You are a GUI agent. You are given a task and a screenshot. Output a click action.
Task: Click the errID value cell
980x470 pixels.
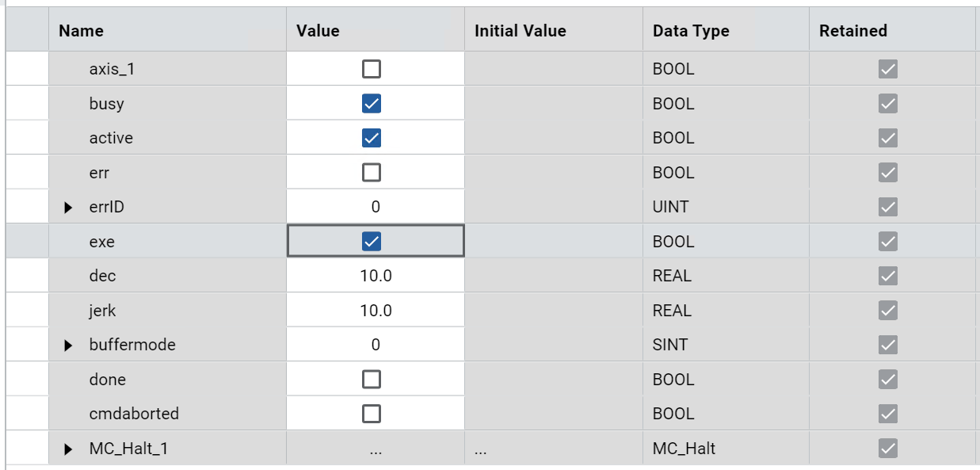pos(376,207)
